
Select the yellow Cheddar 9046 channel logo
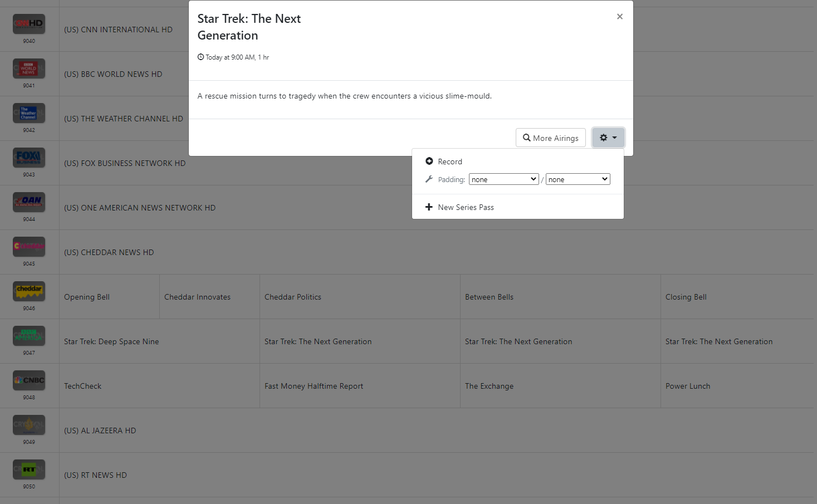point(29,291)
